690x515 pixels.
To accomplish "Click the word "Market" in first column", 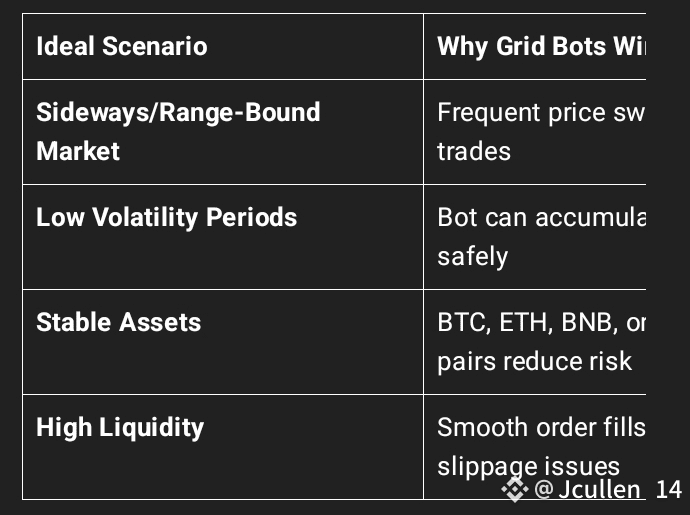I will pyautogui.click(x=78, y=151).
